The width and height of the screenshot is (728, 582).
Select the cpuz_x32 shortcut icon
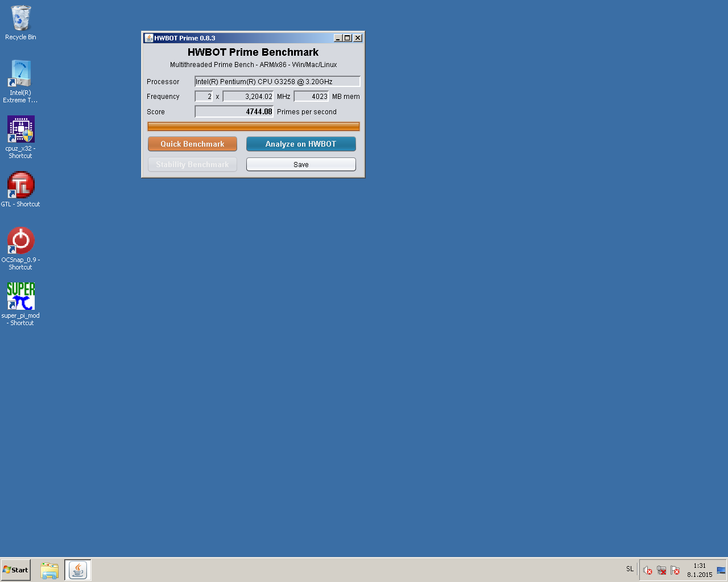coord(20,137)
